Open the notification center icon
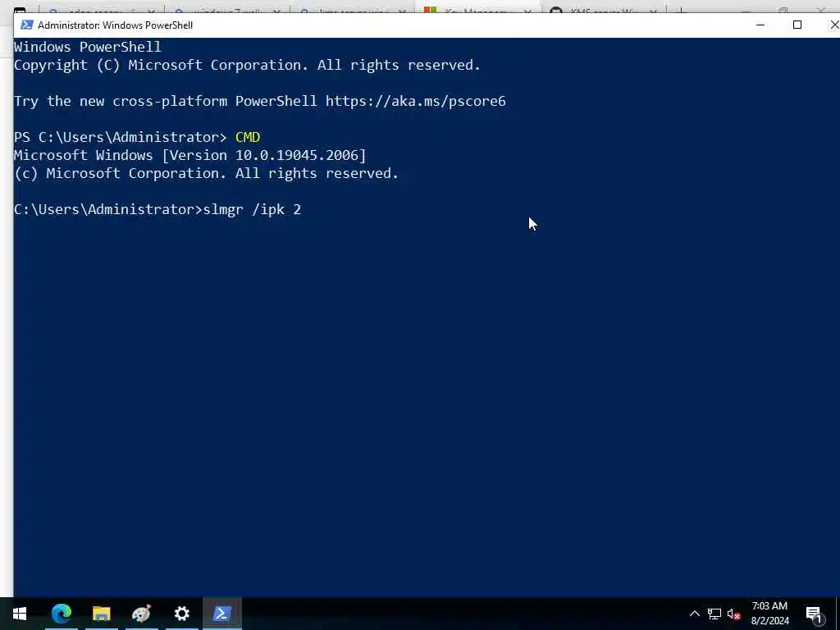Image resolution: width=840 pixels, height=630 pixels. (814, 614)
